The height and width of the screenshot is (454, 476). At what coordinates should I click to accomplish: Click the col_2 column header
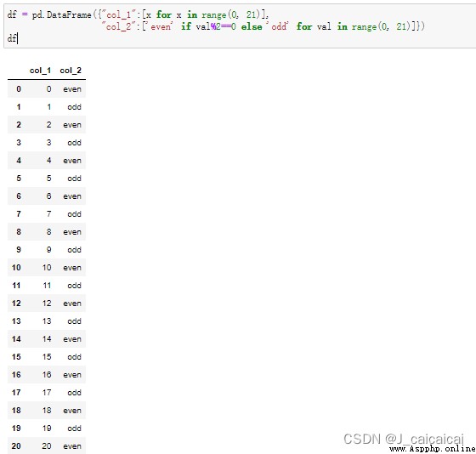(x=71, y=71)
